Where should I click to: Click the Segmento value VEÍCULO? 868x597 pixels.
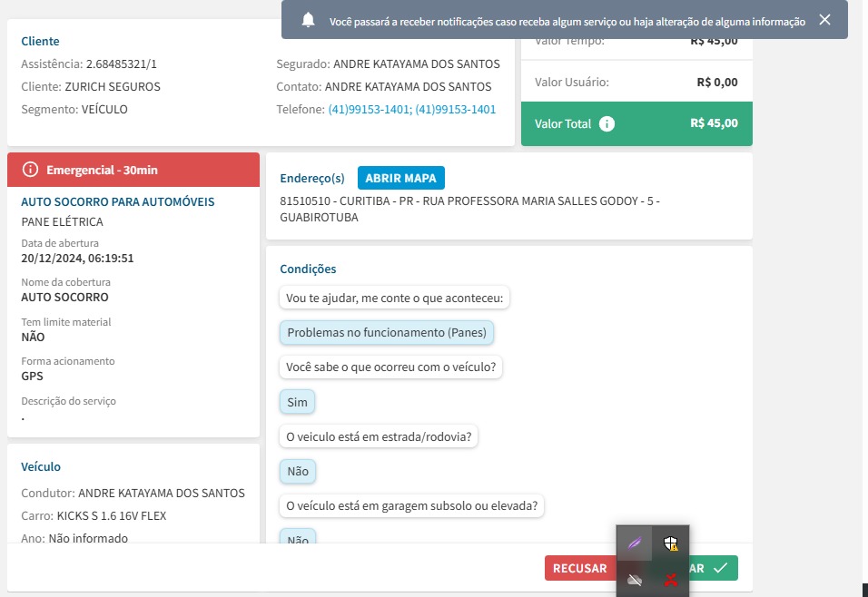tap(104, 110)
